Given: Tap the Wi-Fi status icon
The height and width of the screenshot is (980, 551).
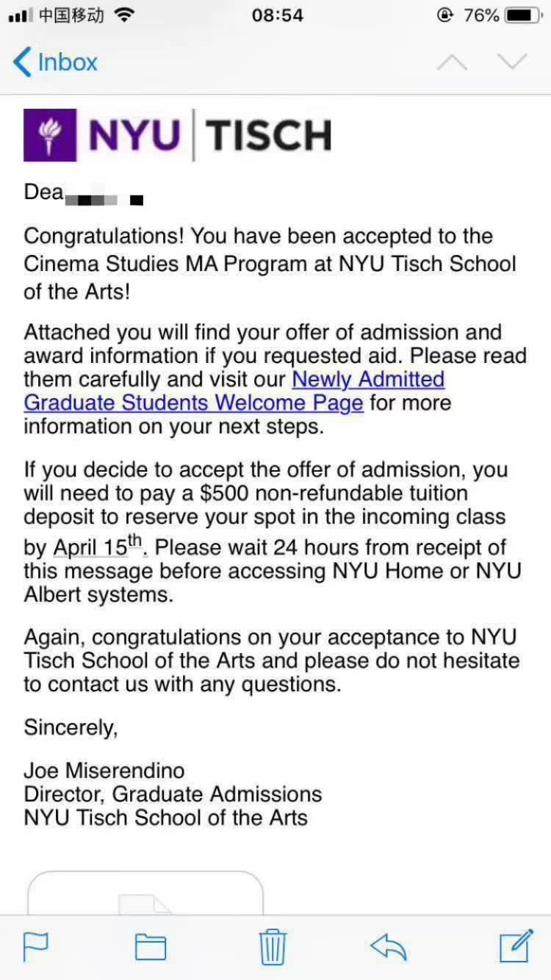Looking at the screenshot, I should (x=126, y=15).
